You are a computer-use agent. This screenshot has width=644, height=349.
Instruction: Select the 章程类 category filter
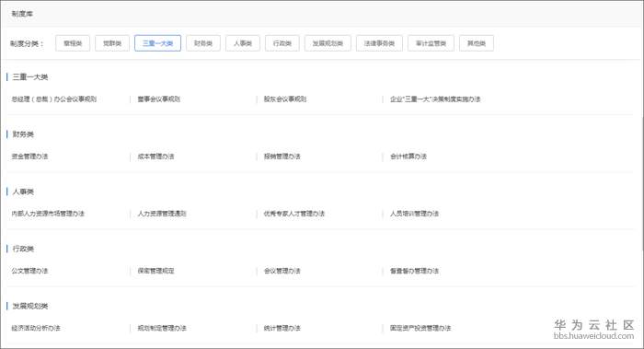coord(73,43)
